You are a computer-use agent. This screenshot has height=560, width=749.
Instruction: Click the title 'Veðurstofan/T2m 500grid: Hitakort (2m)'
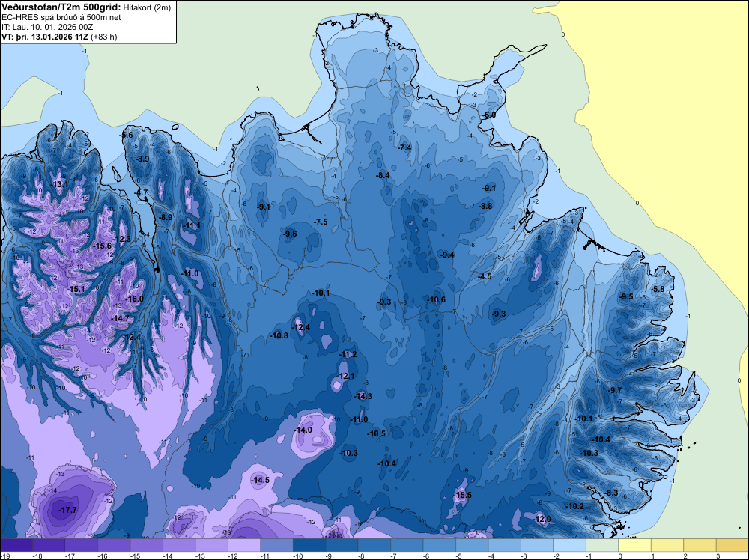[x=85, y=7]
